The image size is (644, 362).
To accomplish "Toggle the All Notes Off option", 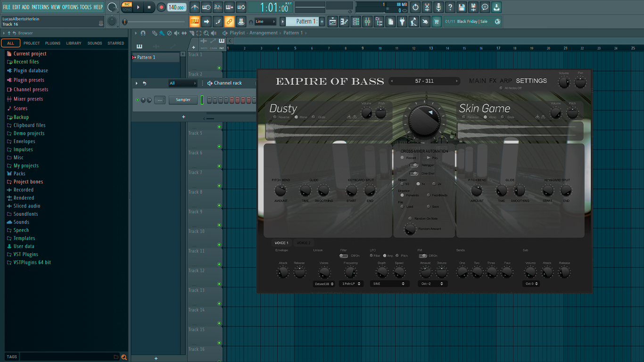I will (x=502, y=88).
